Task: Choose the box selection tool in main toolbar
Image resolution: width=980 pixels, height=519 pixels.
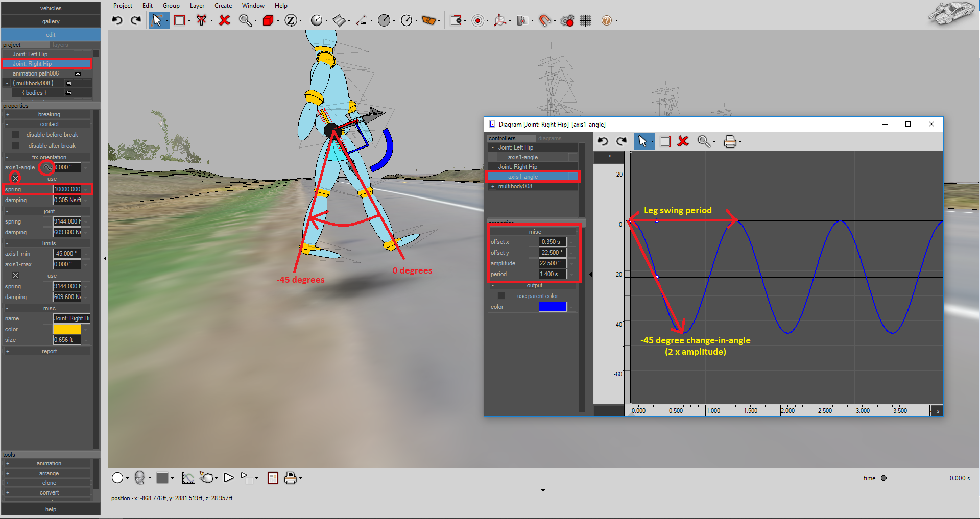Action: [x=180, y=20]
